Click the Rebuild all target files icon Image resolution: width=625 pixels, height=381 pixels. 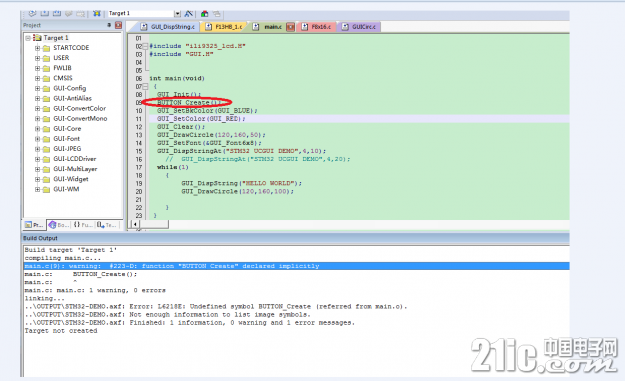point(57,13)
